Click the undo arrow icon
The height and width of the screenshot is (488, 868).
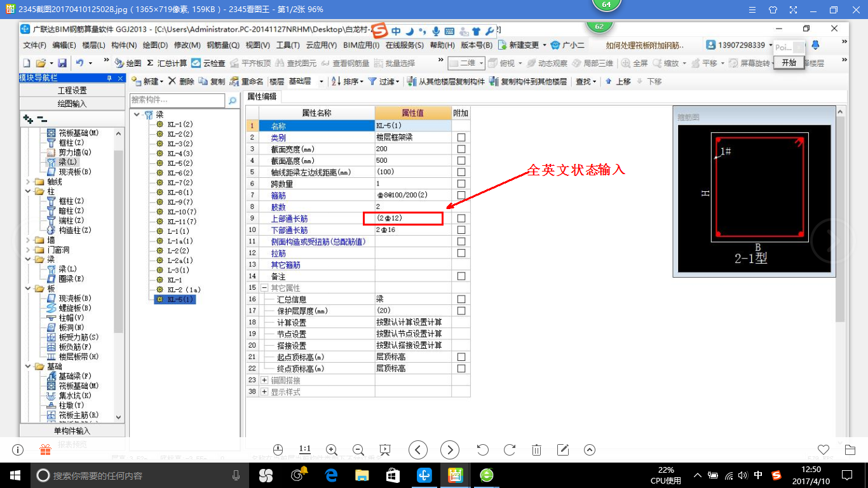coord(80,63)
